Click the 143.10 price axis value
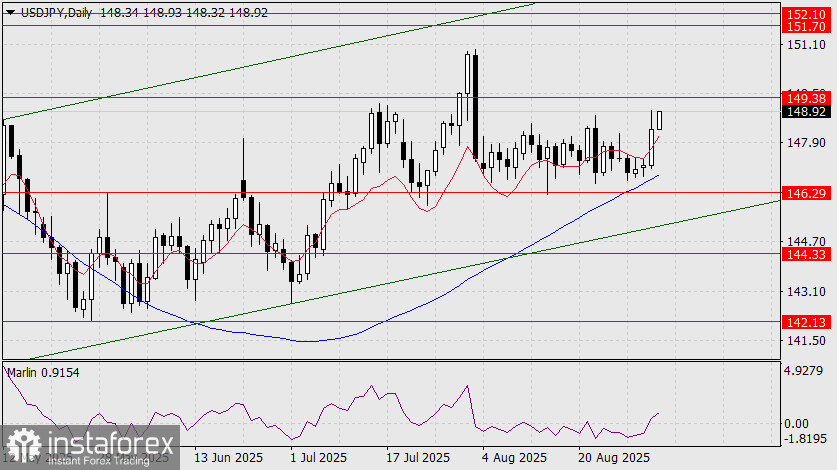This screenshot has height=470, width=837. 806,292
